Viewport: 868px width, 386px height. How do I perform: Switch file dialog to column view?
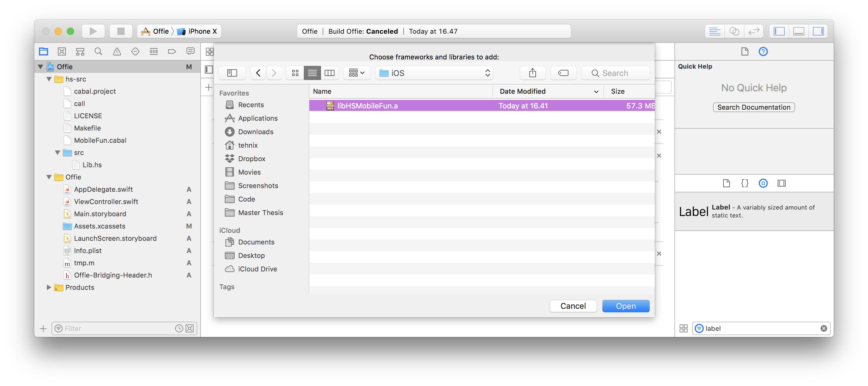tap(329, 73)
